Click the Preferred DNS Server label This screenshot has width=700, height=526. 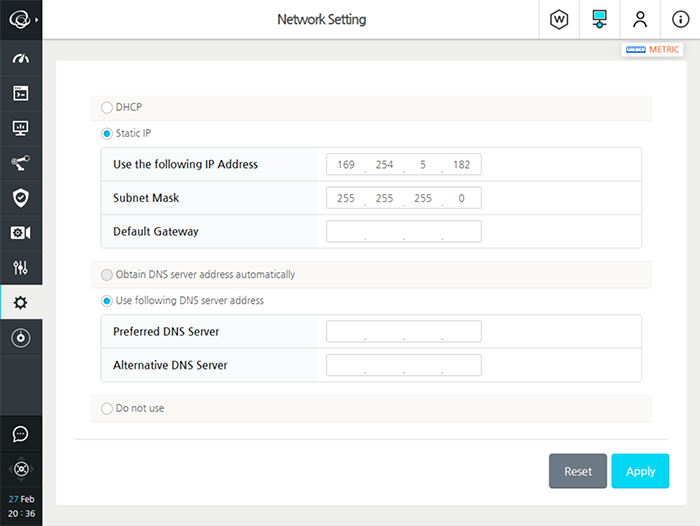pos(166,332)
